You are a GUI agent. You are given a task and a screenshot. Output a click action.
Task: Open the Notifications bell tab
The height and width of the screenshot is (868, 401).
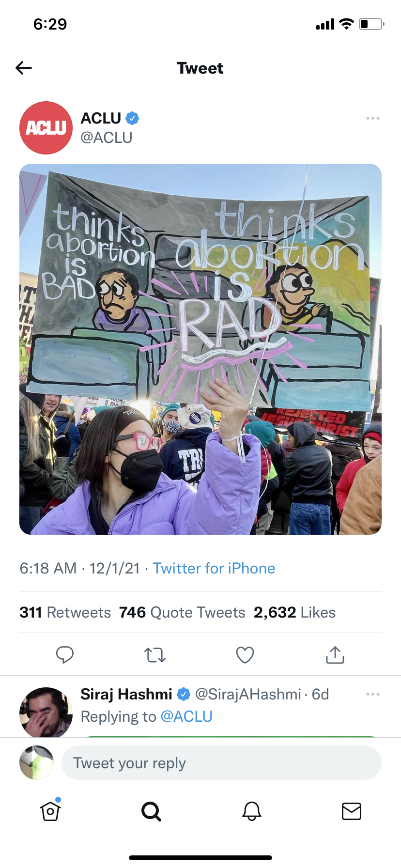(x=252, y=811)
